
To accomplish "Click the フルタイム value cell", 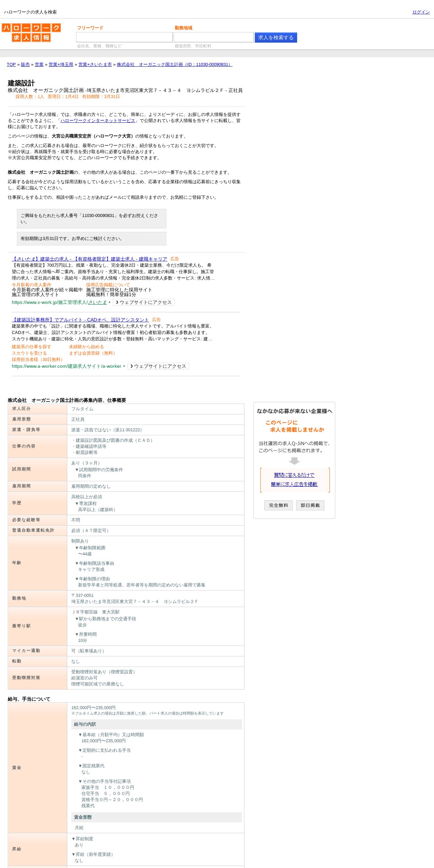I will point(155,409).
